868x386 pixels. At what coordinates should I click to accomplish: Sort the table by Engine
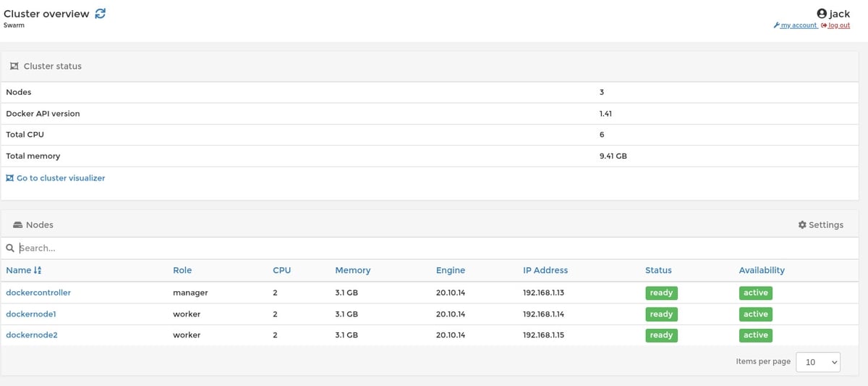click(450, 270)
